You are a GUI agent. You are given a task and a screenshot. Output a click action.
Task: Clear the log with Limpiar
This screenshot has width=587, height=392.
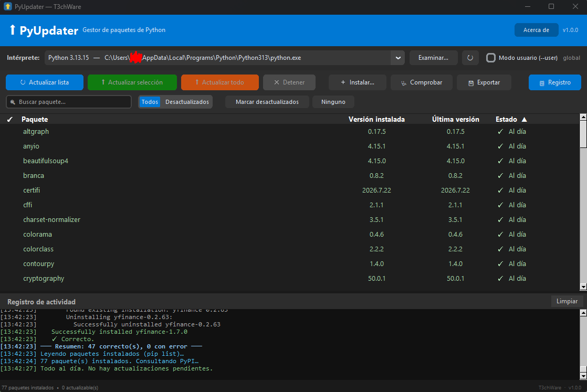click(567, 301)
